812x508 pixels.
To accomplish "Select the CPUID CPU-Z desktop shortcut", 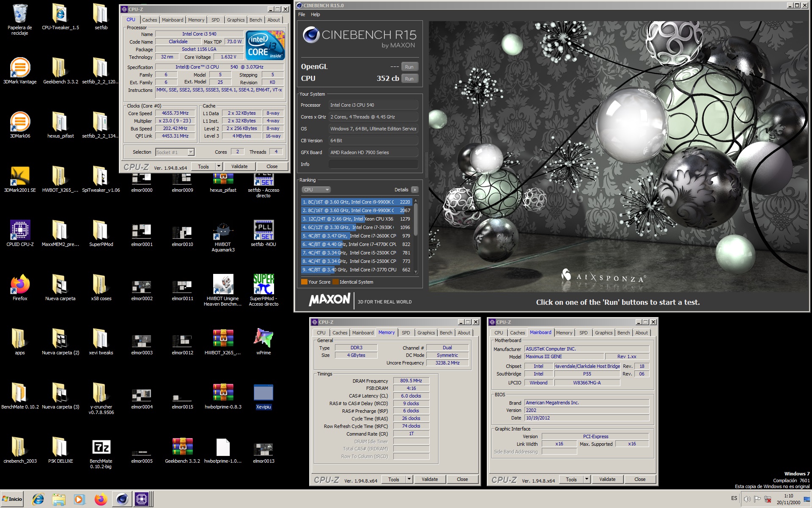I will click(x=20, y=233).
